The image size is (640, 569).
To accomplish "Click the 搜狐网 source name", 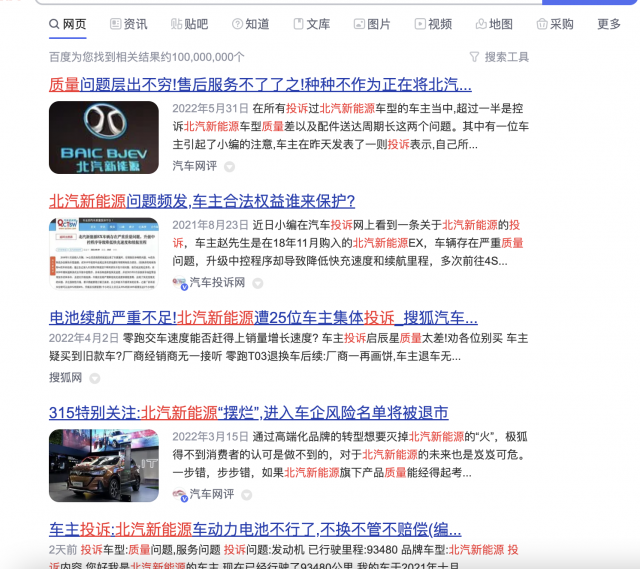I will (x=66, y=377).
